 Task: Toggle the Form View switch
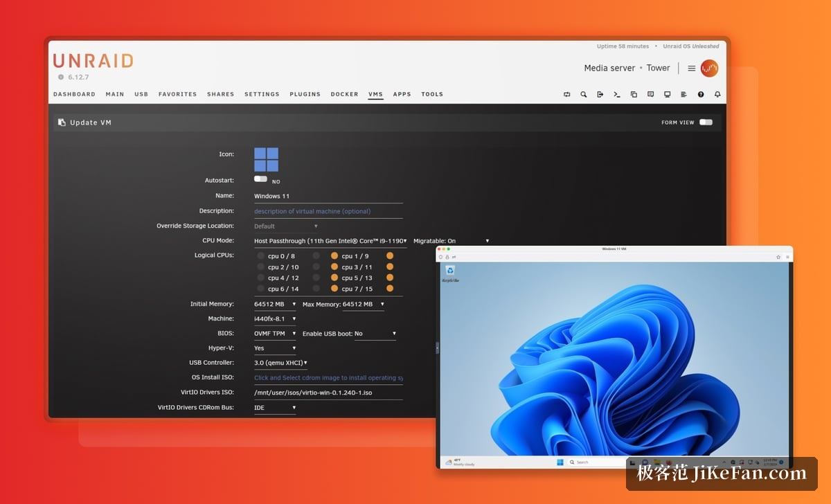point(706,123)
